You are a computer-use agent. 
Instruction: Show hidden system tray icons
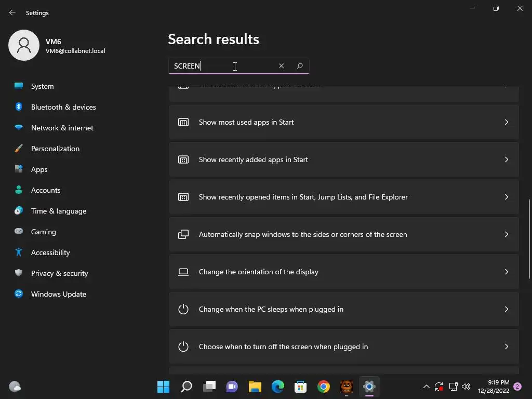427,387
